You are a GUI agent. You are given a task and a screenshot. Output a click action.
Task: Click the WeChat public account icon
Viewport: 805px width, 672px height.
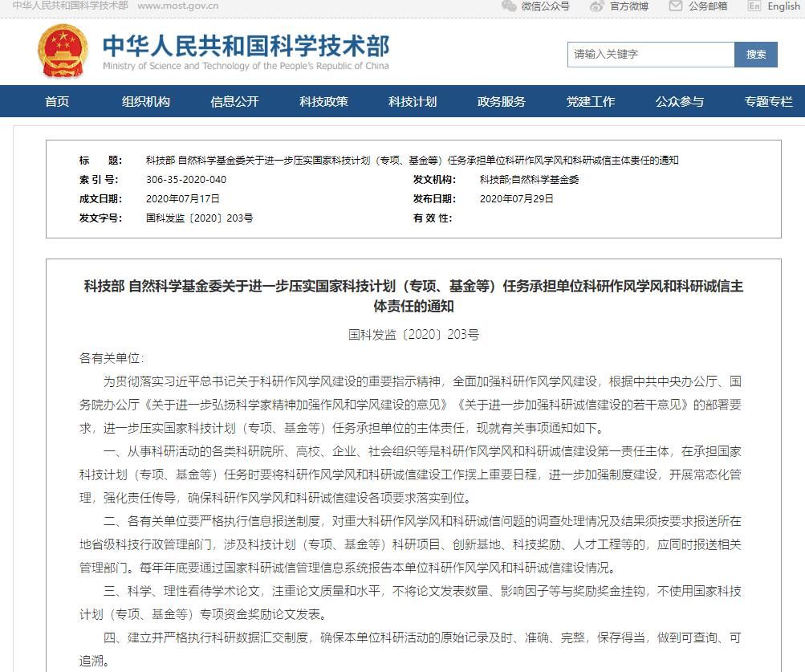coord(509,6)
